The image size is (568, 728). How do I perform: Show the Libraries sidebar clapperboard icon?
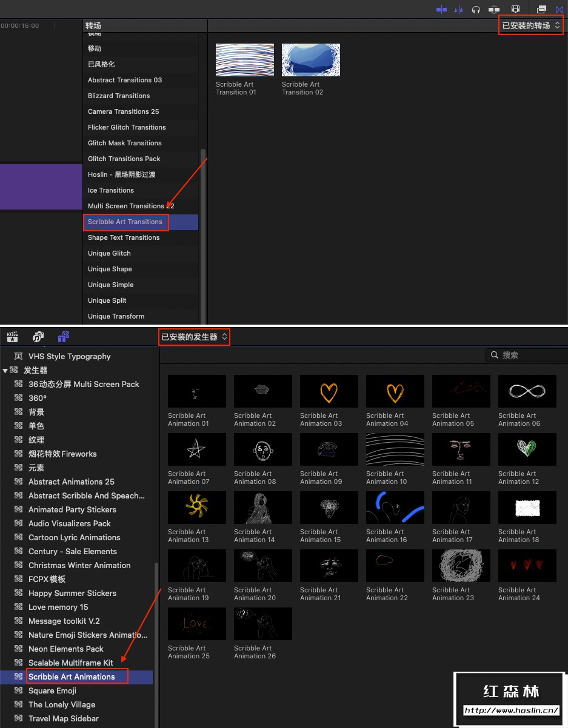pyautogui.click(x=13, y=337)
